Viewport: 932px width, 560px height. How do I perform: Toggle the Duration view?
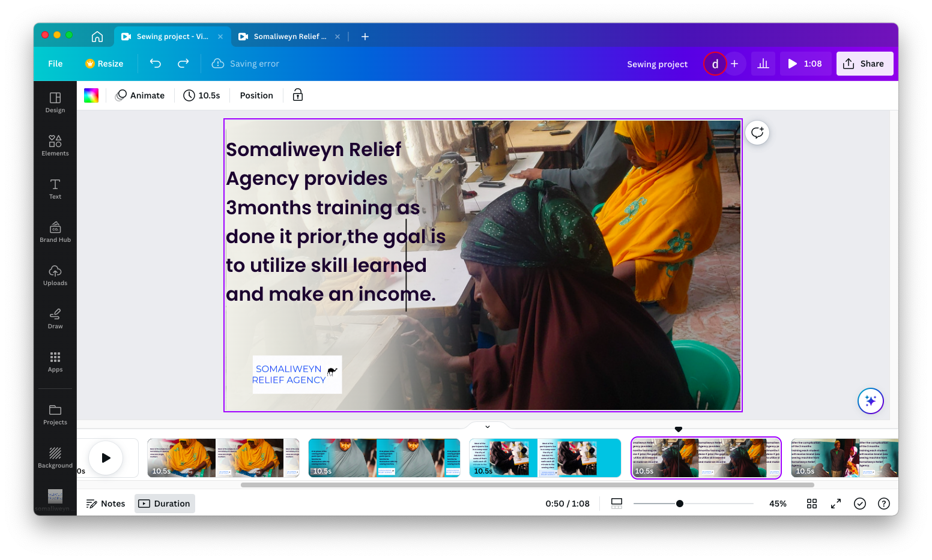point(165,504)
